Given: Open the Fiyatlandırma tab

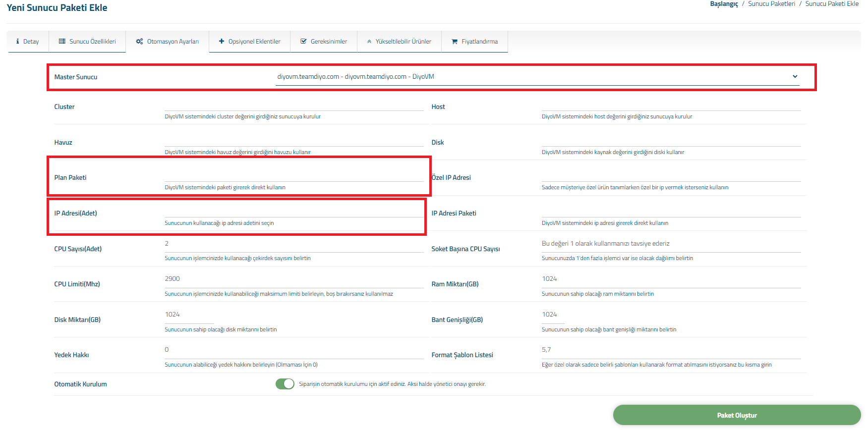Looking at the screenshot, I should pos(474,42).
